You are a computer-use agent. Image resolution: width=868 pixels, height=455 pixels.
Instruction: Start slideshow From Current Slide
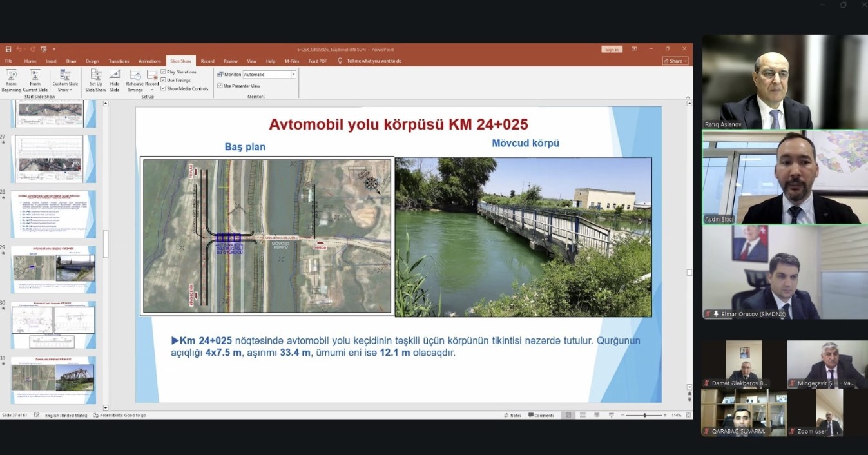[x=35, y=80]
